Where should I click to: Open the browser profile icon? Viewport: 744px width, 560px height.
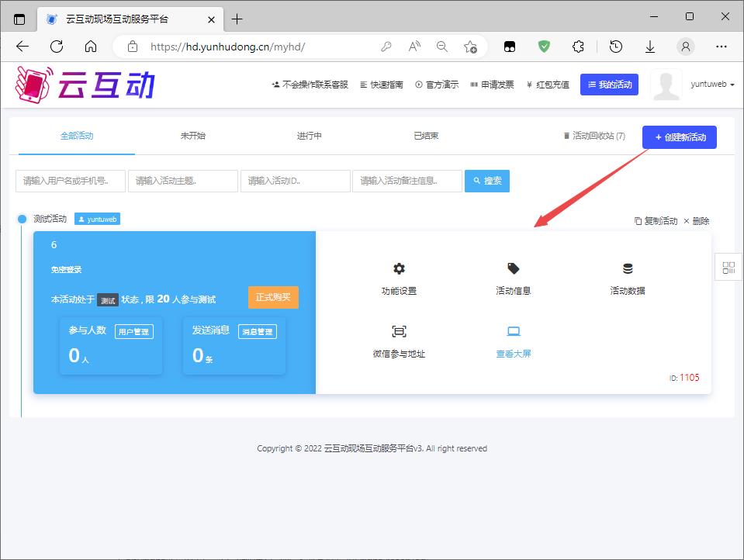[686, 47]
